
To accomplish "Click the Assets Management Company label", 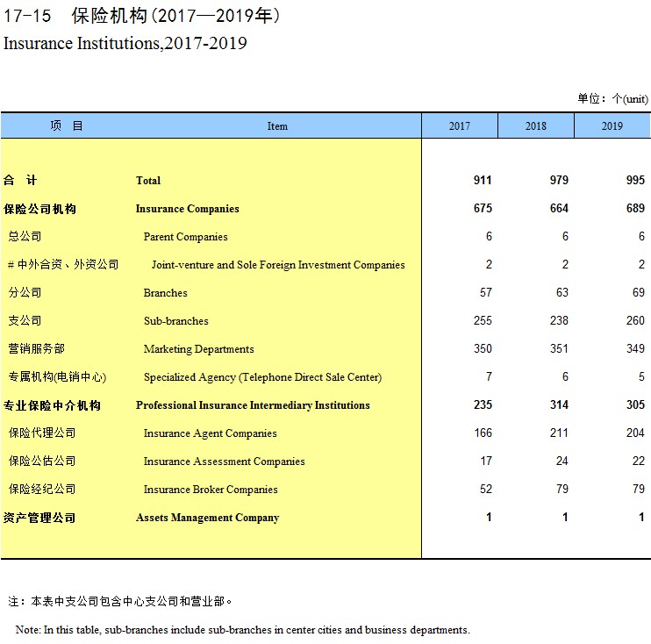I will click(207, 518).
